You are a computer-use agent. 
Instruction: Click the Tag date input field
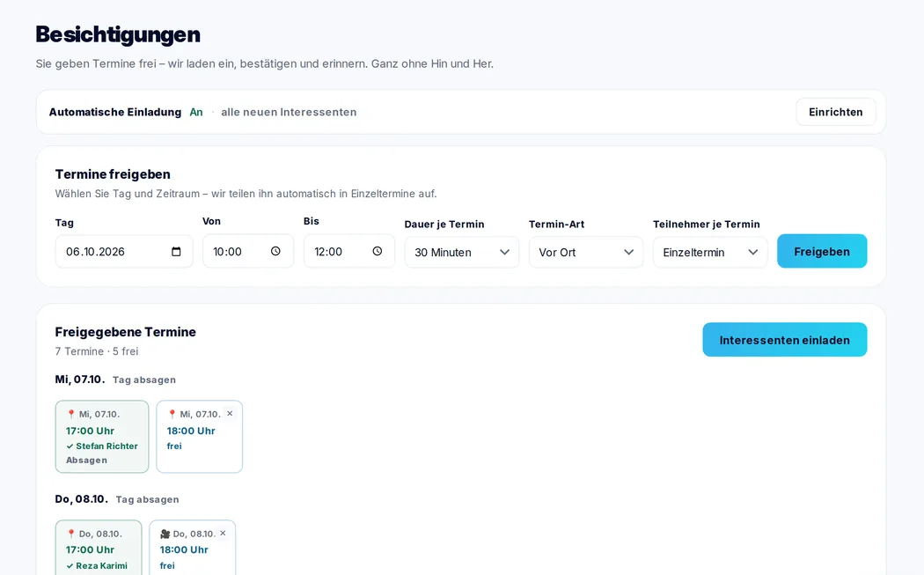pos(124,252)
